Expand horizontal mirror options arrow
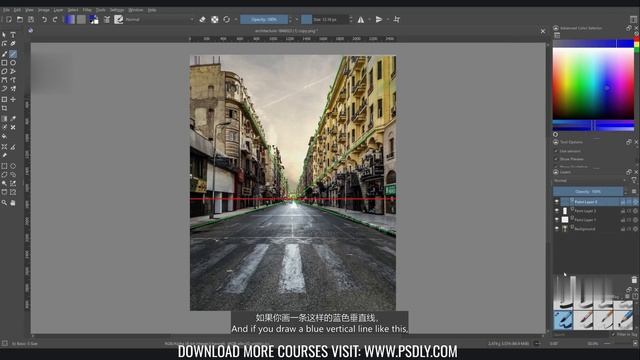The image size is (640, 360). pyautogui.click(x=369, y=19)
